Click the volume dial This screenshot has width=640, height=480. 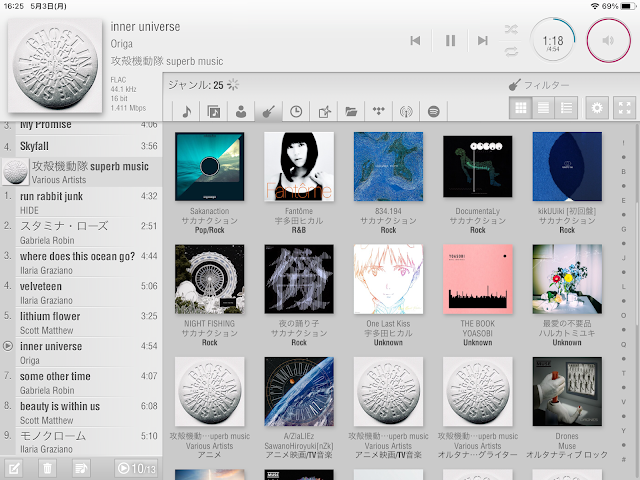coord(608,40)
